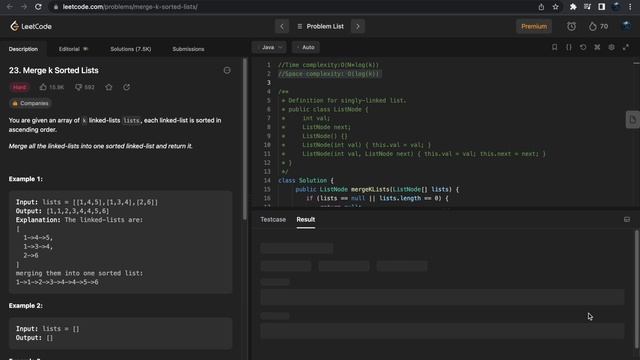Viewport: 640px width, 360px height.
Task: Bookmark this page star icon
Action: tap(556, 7)
